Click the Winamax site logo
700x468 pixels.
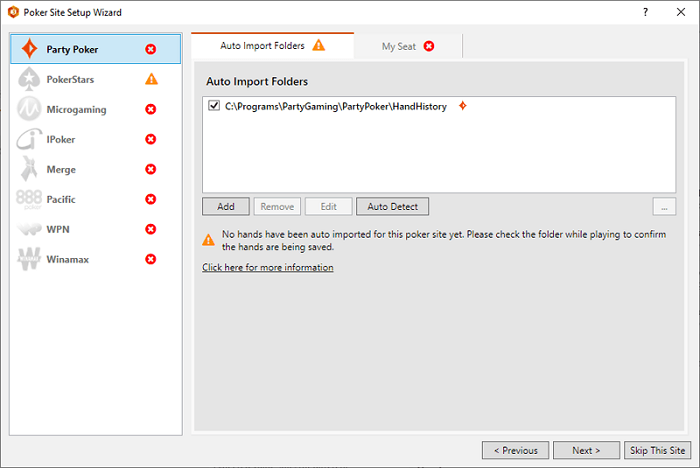pos(29,259)
